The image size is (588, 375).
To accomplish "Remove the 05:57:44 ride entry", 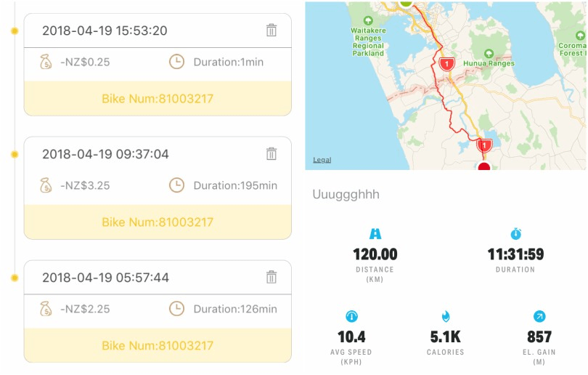I will tap(271, 277).
